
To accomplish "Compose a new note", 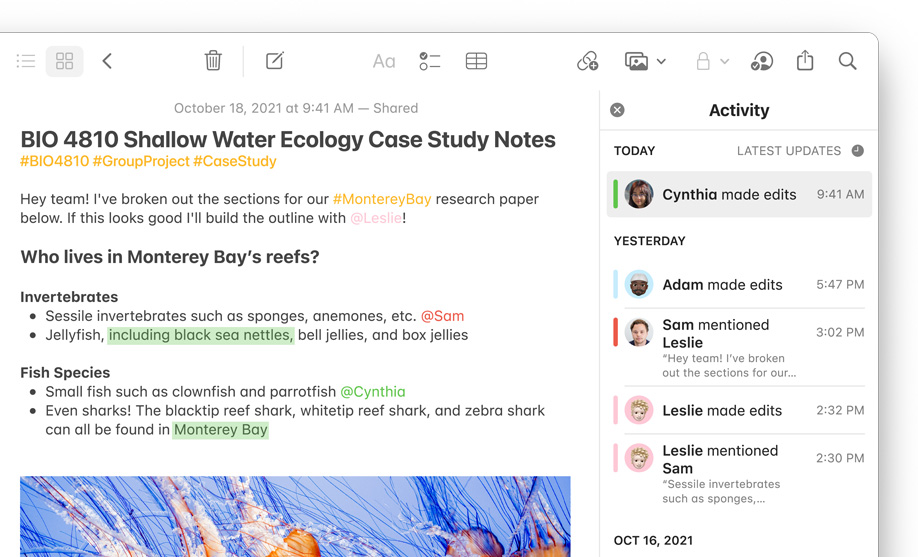I will pyautogui.click(x=275, y=61).
